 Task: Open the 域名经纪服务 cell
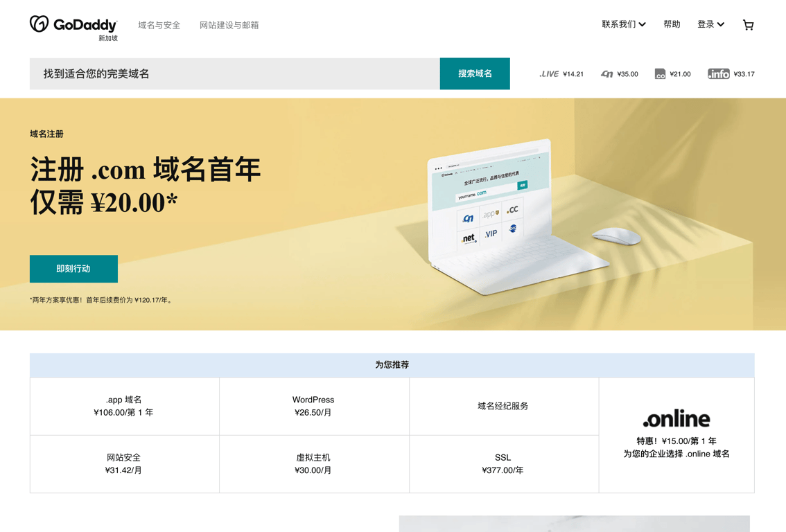503,406
